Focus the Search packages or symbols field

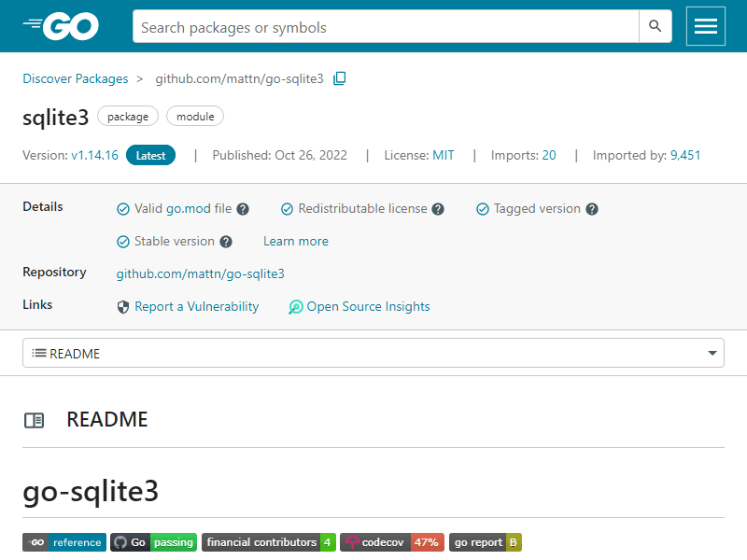coord(386,26)
